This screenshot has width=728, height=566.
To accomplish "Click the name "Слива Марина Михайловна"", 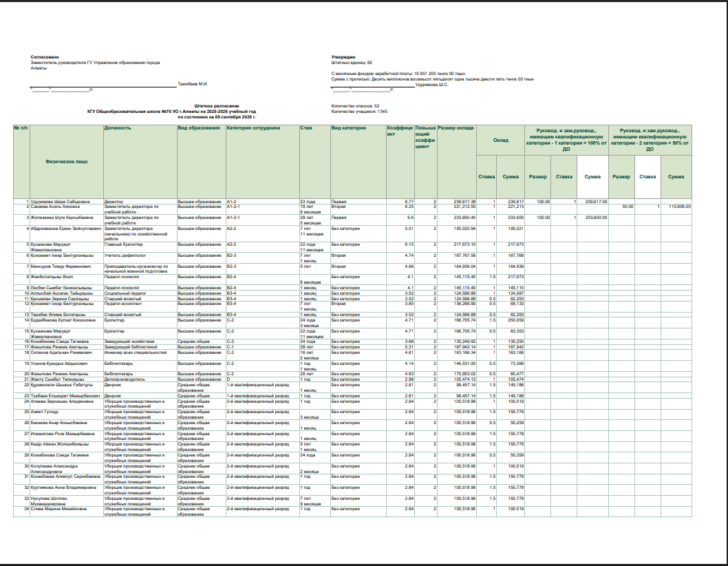I will (57, 509).
